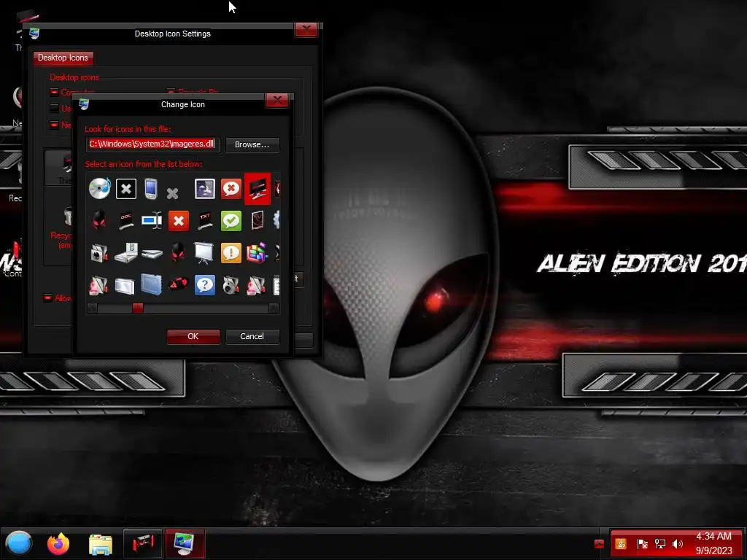Screen dimensions: 747x560
Task: Toggle Allow themes to change icons checkbox
Action: click(x=47, y=298)
